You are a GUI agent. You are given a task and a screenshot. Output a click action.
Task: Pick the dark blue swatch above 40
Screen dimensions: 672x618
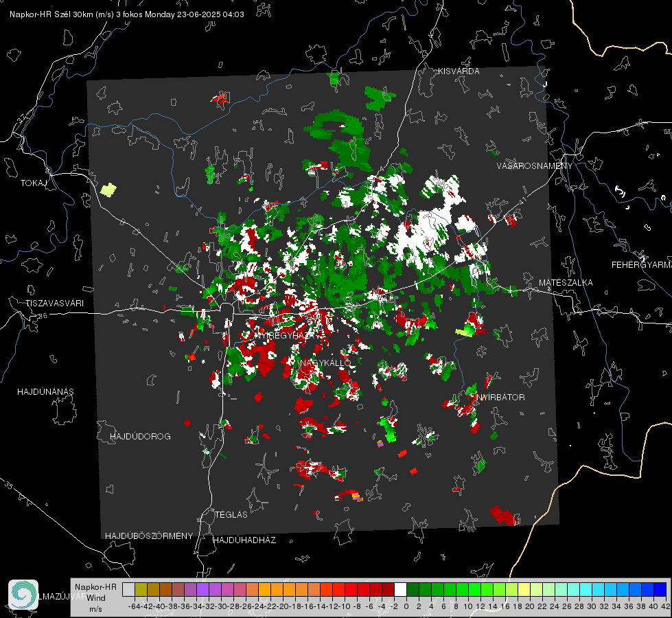(x=660, y=589)
